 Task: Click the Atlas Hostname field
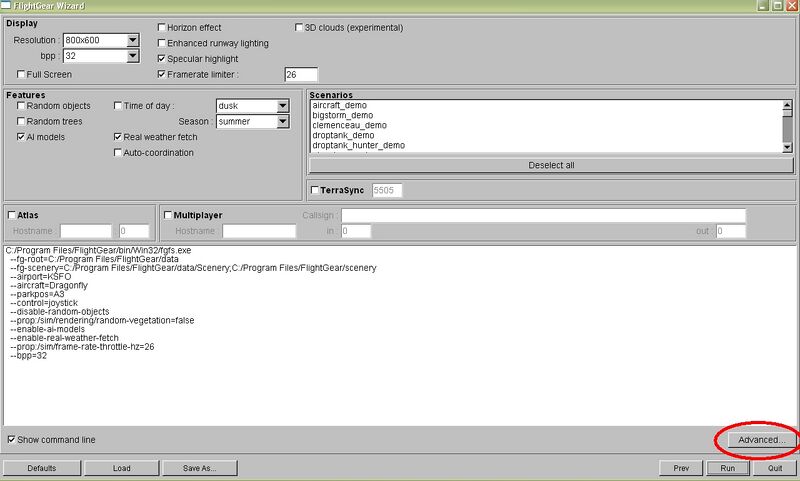(86, 231)
